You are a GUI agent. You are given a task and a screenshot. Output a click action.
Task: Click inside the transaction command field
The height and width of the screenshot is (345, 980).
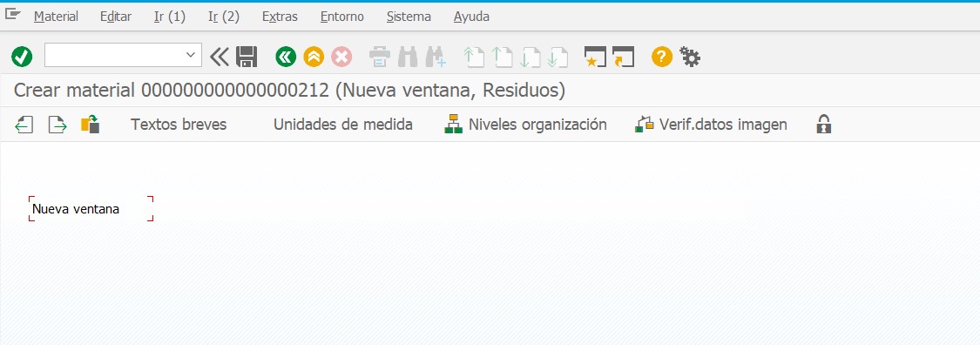click(116, 55)
